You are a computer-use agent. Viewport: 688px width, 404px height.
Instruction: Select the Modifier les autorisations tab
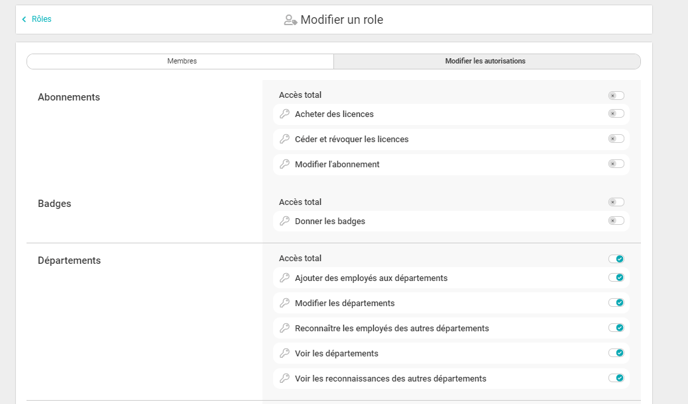click(485, 61)
